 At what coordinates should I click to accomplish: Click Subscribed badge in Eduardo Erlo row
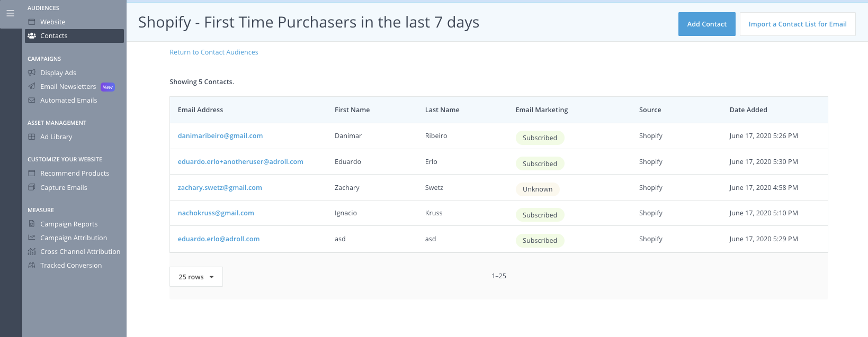pos(540,163)
